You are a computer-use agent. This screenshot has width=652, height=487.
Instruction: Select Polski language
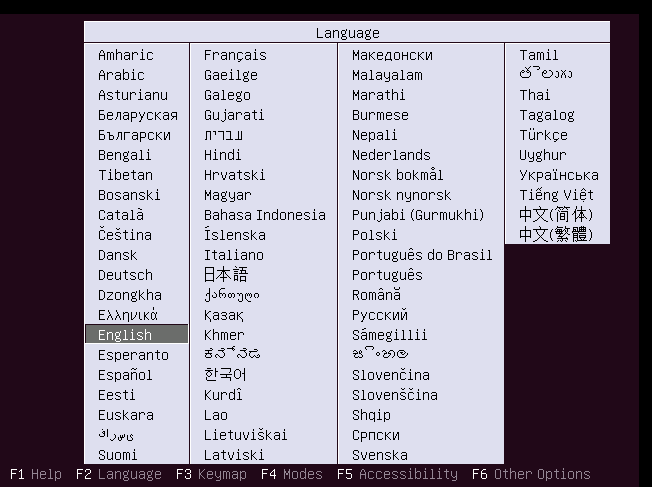point(374,235)
